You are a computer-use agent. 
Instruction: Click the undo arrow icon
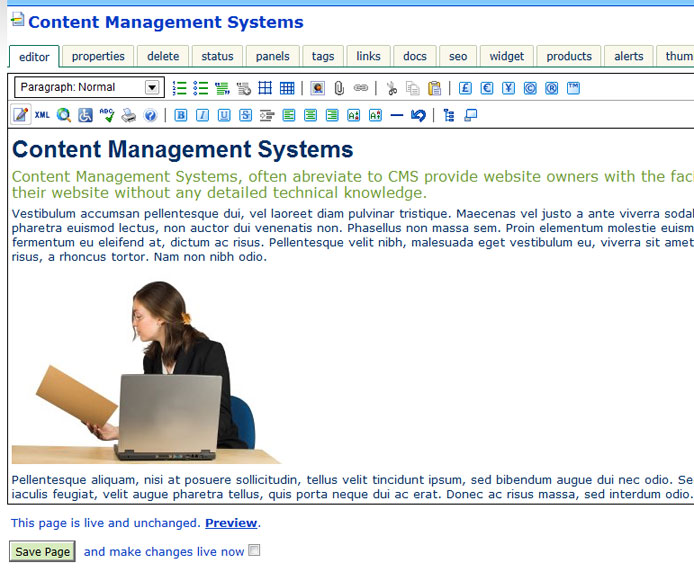pyautogui.click(x=418, y=115)
